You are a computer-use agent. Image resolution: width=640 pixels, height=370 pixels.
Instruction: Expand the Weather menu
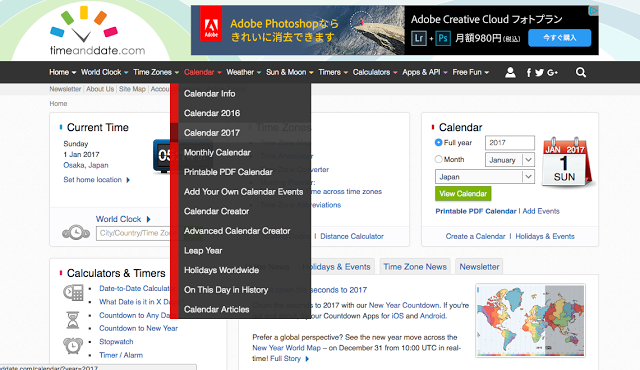tap(243, 72)
